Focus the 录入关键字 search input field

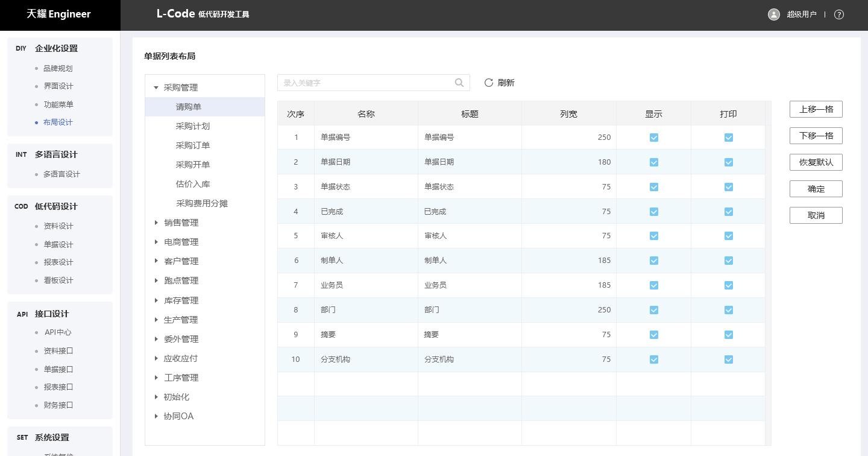coord(366,83)
